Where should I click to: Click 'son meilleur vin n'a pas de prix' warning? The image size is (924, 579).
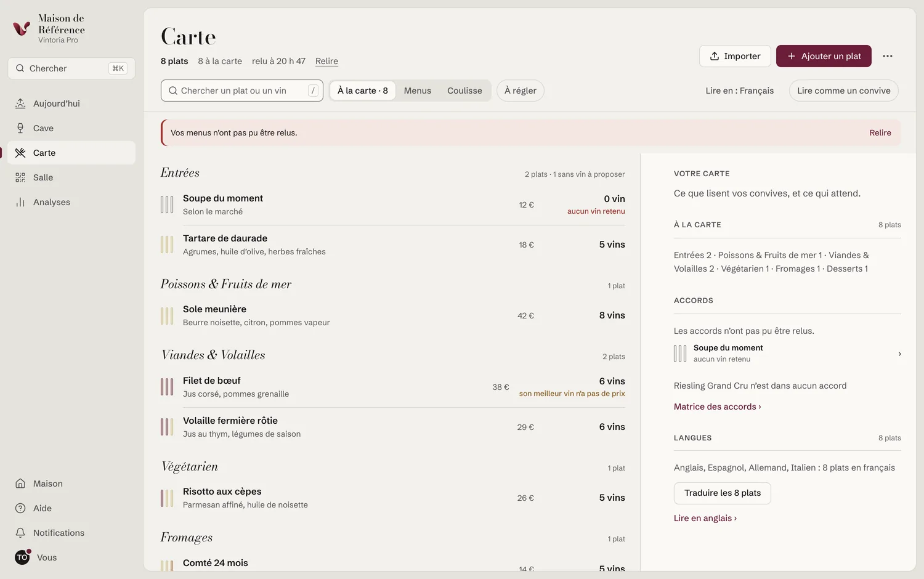point(572,394)
